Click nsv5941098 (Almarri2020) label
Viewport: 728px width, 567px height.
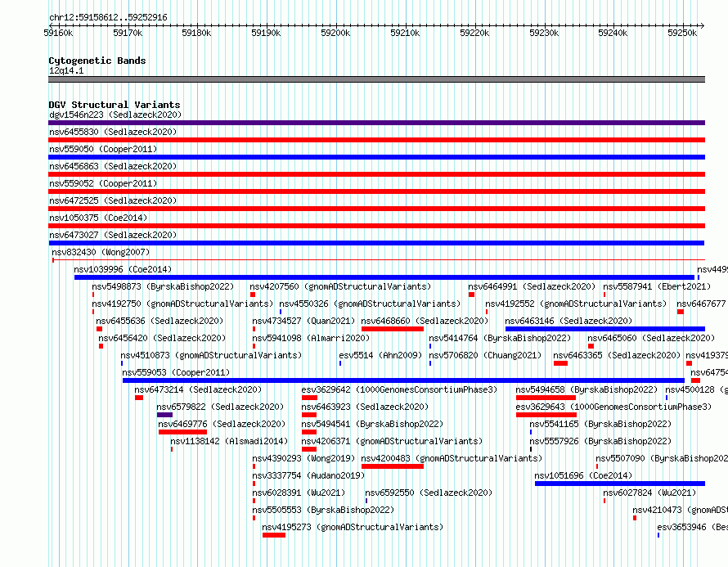coord(311,338)
